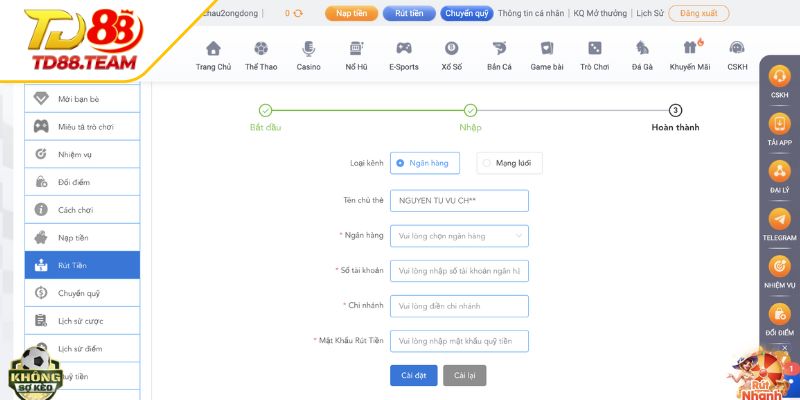Click the refresh balance icon
Image resolution: width=800 pixels, height=400 pixels.
297,14
